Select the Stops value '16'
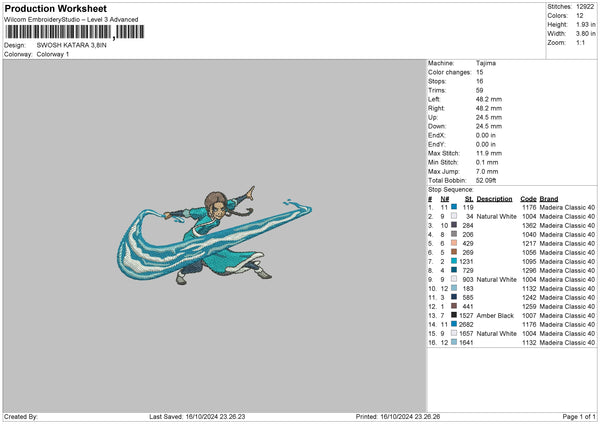Image resolution: width=600 pixels, height=424 pixels. 479,81
